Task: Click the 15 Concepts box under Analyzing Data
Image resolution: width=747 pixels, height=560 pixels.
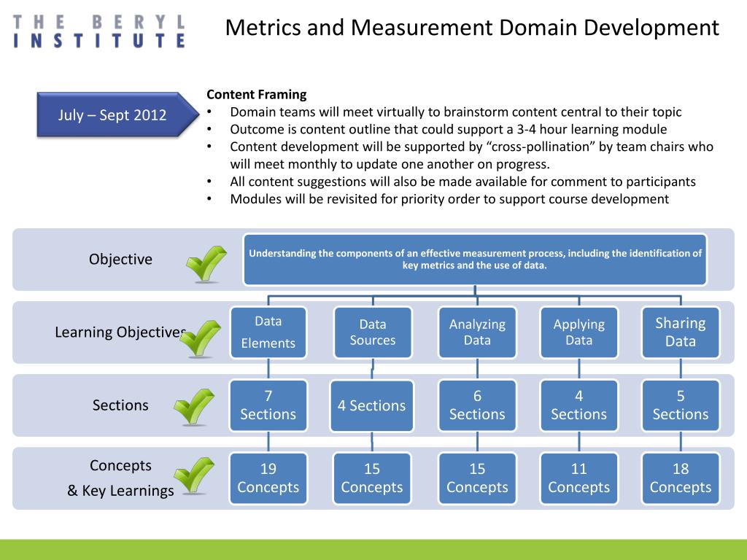Action: [x=477, y=478]
